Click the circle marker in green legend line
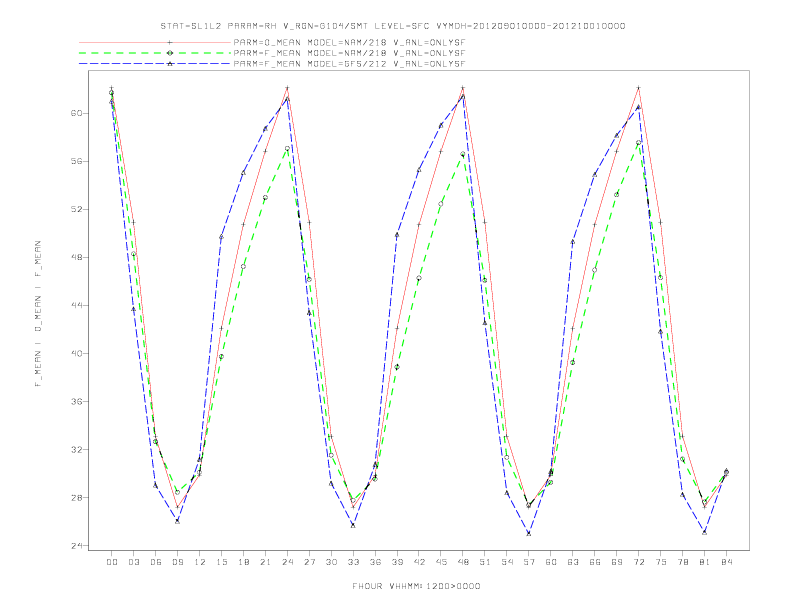Viewport: 792px width, 612px height. coord(170,53)
